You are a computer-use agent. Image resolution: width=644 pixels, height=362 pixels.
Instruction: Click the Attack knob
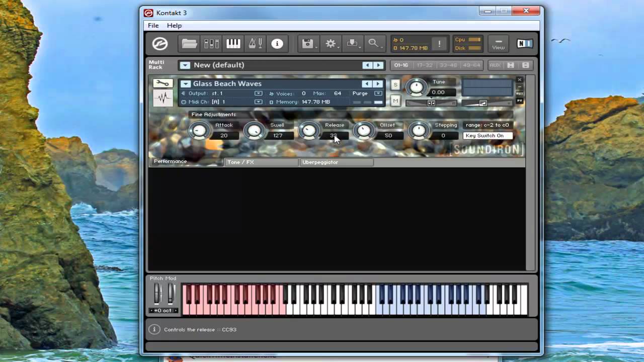pos(199,131)
